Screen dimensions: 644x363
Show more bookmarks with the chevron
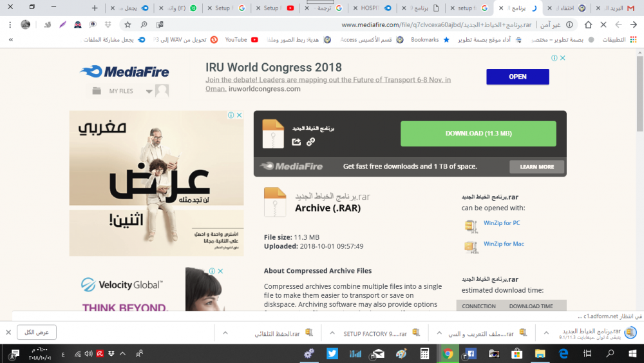11,40
